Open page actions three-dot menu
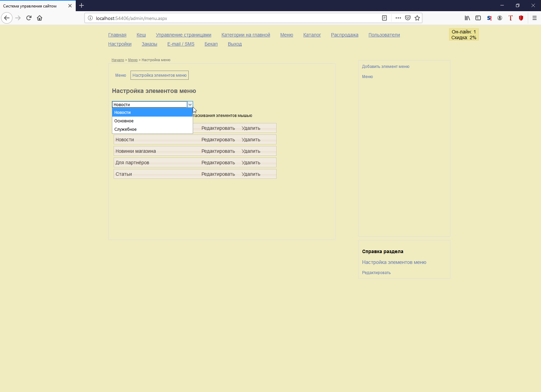Image resolution: width=541 pixels, height=392 pixels. click(398, 18)
